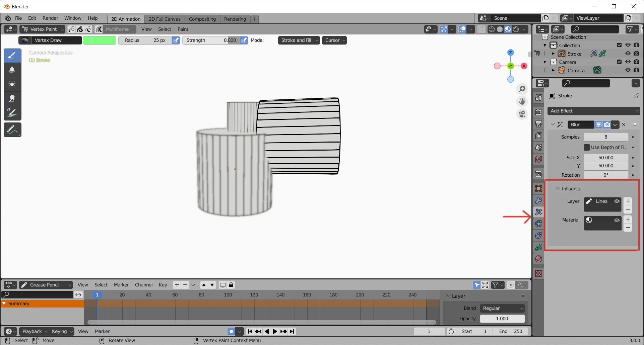Open the Grease Pencil editor mode dropdown
This screenshot has height=345, width=644.
pyautogui.click(x=46, y=285)
